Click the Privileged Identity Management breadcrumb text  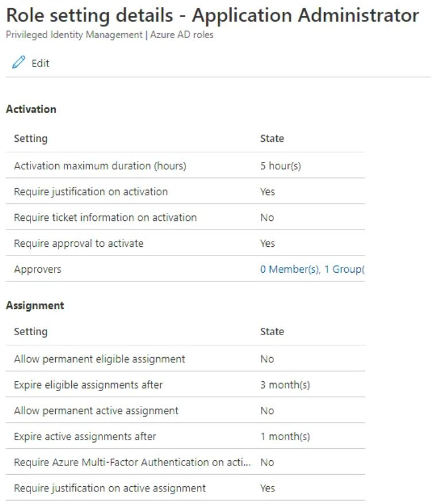click(x=74, y=34)
